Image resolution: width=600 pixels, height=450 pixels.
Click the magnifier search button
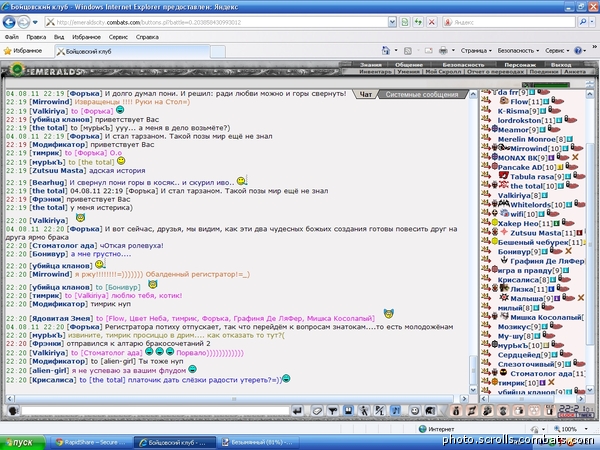point(582,22)
